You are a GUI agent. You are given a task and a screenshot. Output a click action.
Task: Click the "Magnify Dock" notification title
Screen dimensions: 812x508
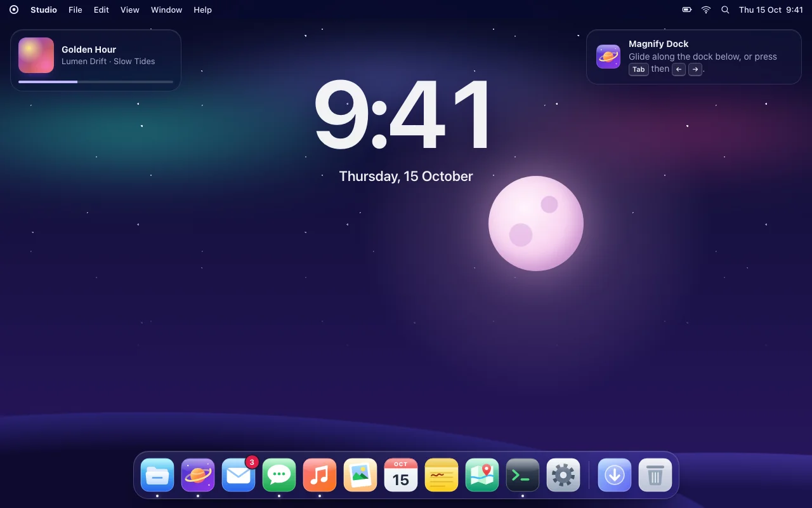pos(658,44)
